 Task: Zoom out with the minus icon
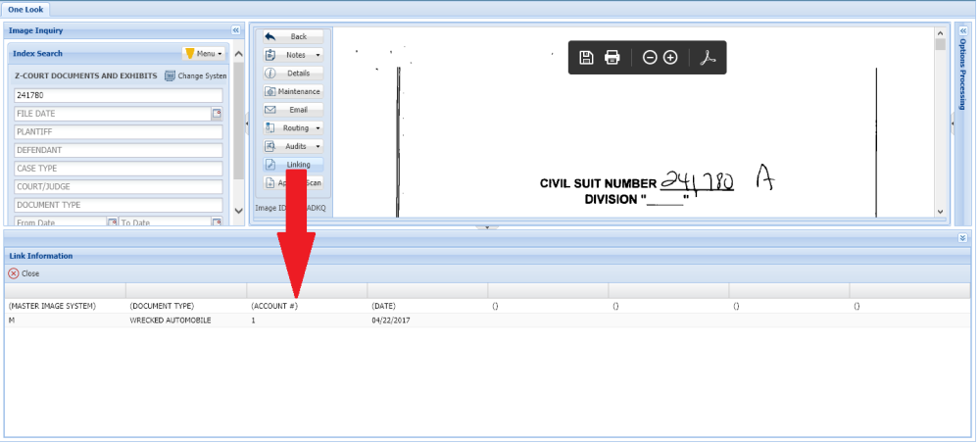click(x=650, y=58)
